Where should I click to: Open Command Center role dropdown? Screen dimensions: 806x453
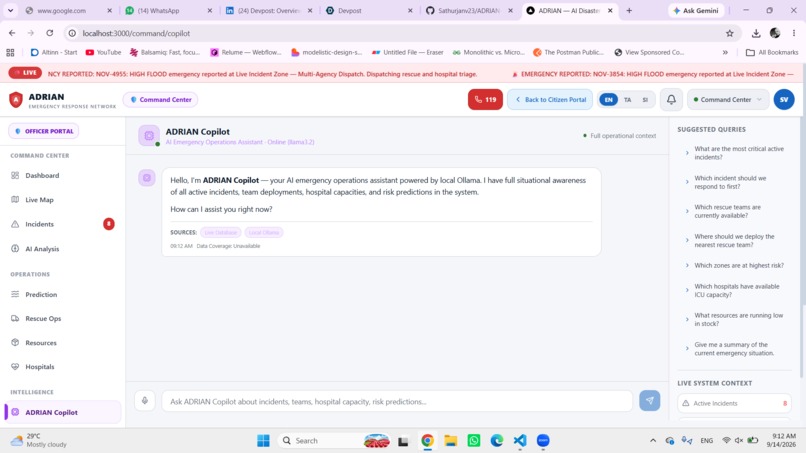[x=728, y=99]
